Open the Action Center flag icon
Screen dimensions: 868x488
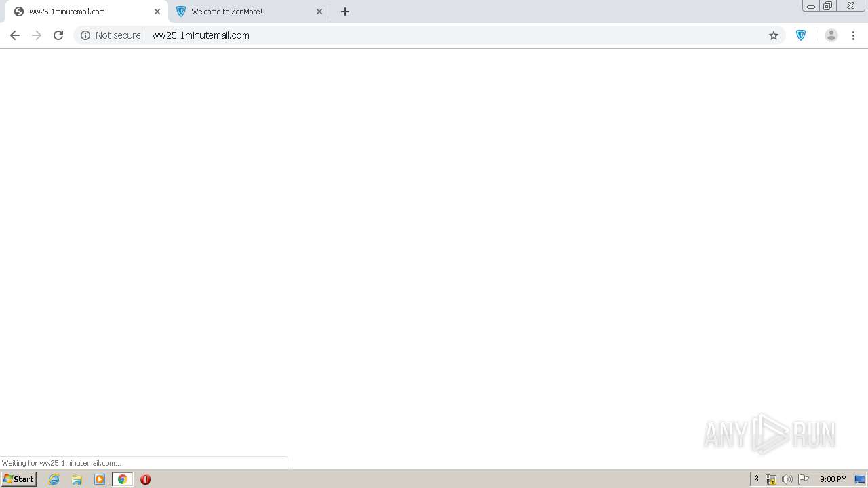(x=804, y=479)
